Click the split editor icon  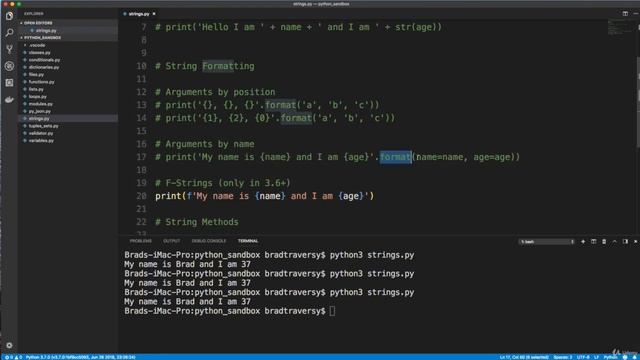click(625, 13)
